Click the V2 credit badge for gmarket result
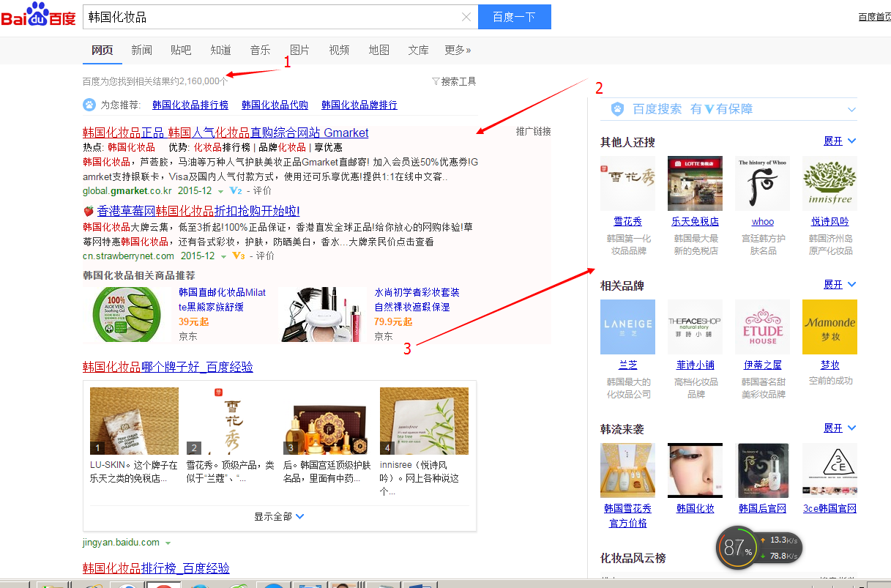The image size is (891, 588). [236, 191]
